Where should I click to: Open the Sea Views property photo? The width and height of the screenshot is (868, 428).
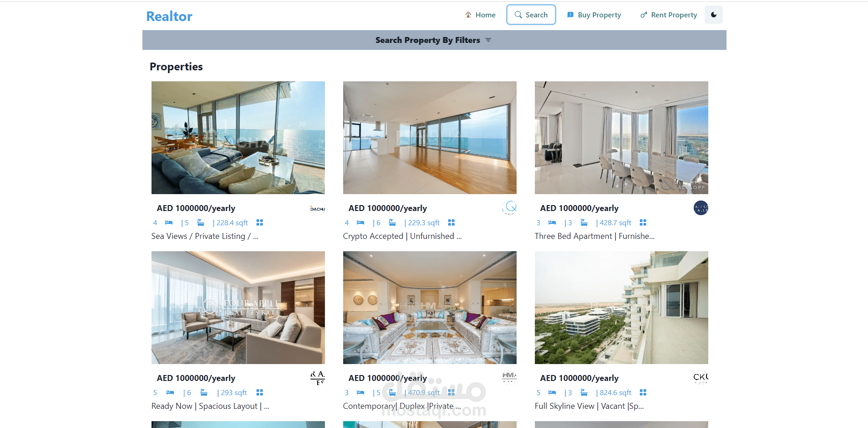[x=238, y=137]
